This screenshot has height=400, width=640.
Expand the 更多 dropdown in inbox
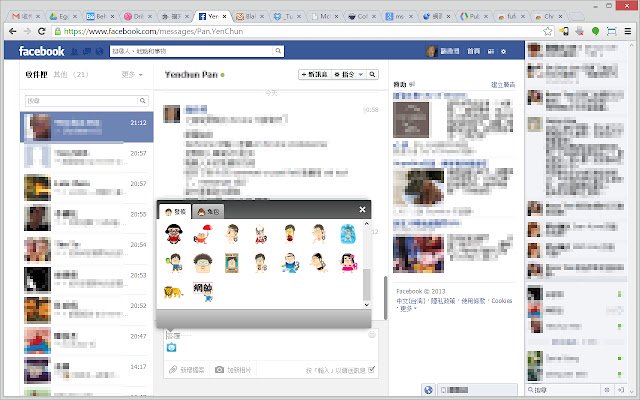[132, 74]
